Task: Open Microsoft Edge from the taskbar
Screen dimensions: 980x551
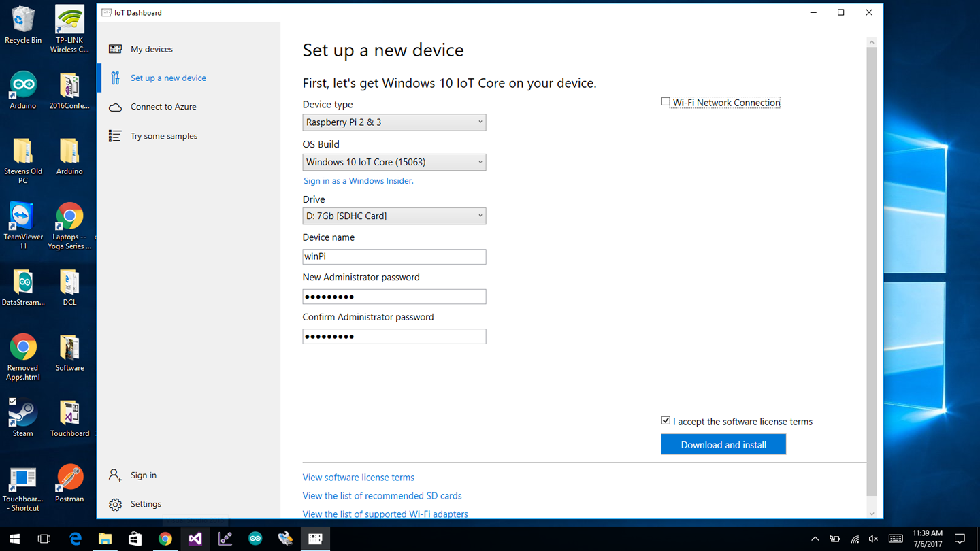Action: pyautogui.click(x=76, y=539)
